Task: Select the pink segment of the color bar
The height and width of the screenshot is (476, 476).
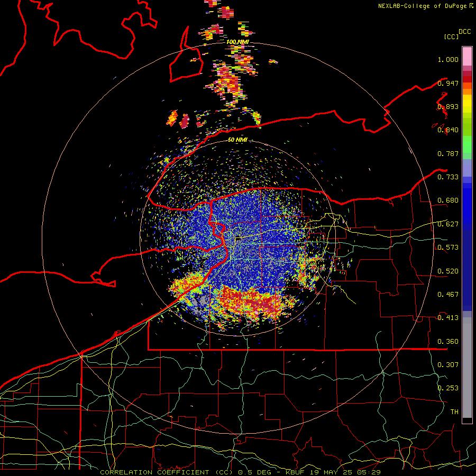Action: [x=467, y=57]
